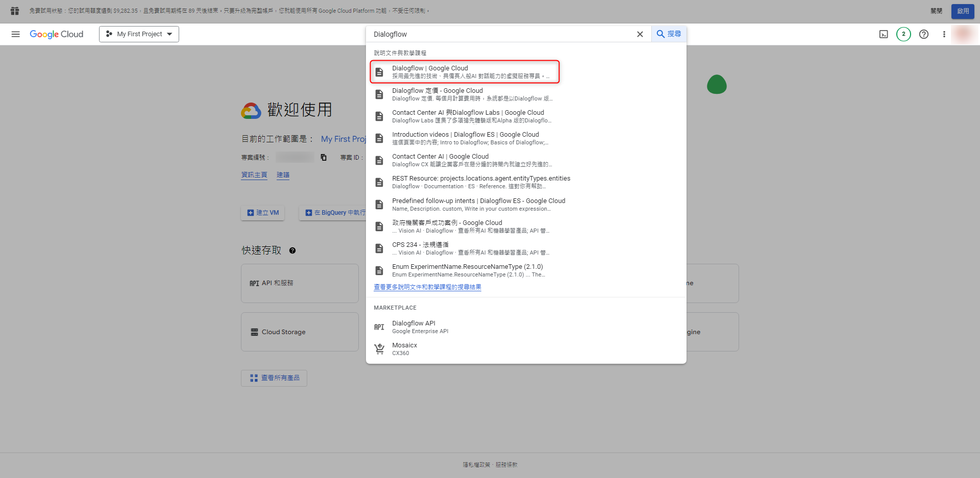Click the 啟用 activate button
The height and width of the screenshot is (478, 980).
pos(963,11)
